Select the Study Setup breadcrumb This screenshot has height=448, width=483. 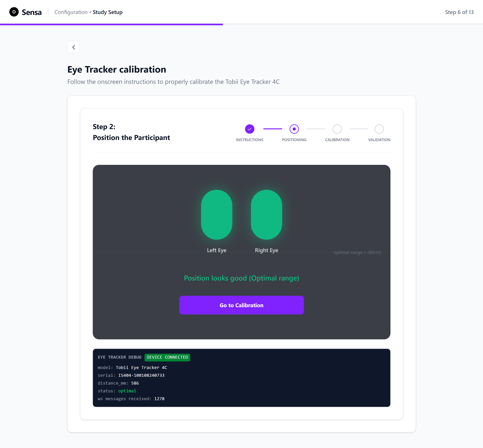pyautogui.click(x=108, y=12)
